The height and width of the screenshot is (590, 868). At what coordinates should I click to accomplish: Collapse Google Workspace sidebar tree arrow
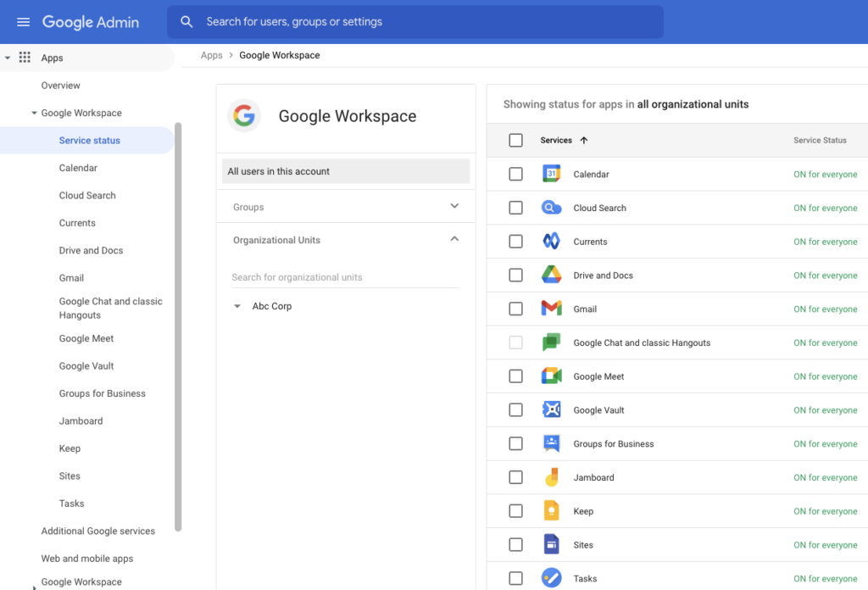(34, 113)
